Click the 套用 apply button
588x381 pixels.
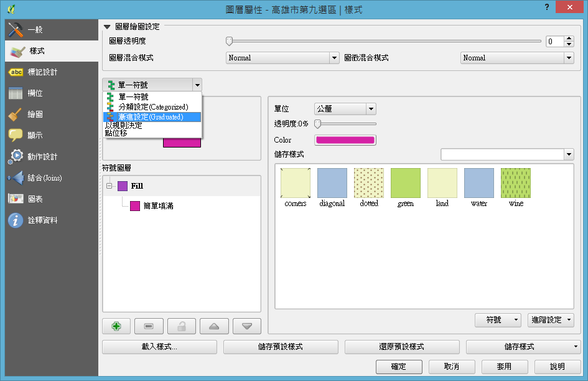click(504, 367)
